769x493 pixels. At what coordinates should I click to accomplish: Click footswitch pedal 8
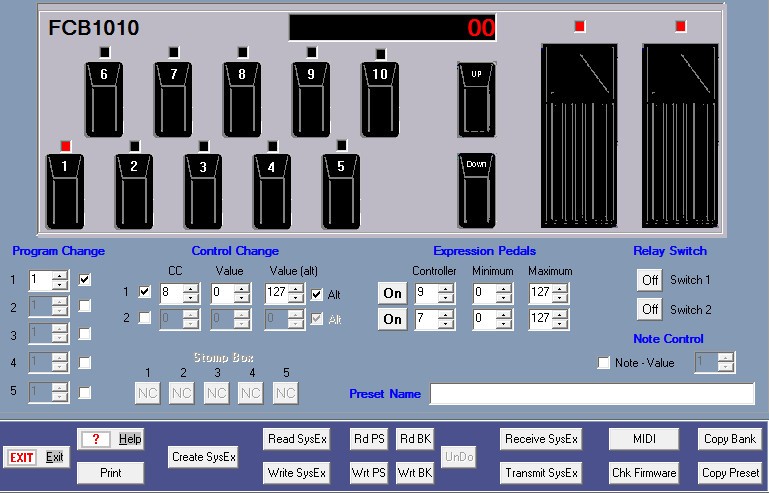242,99
